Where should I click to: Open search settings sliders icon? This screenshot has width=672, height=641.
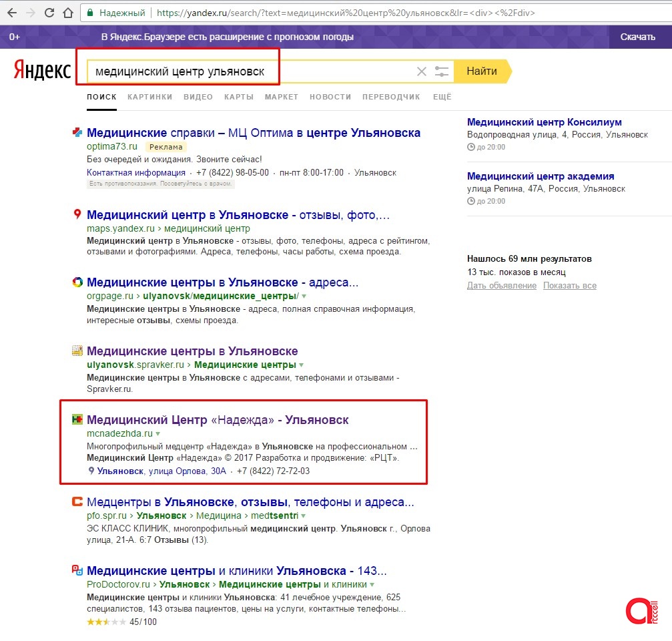(x=441, y=71)
